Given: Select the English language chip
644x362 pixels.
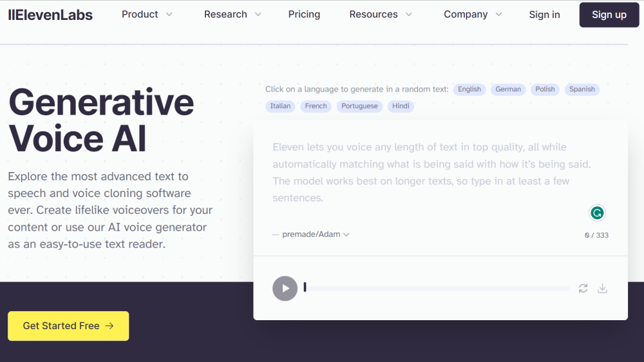Looking at the screenshot, I should (469, 90).
